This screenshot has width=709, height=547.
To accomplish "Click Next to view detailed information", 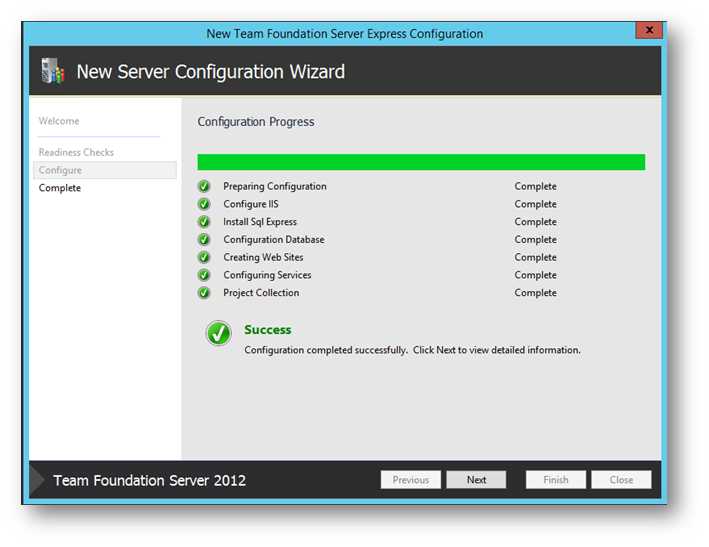I will pos(476,480).
